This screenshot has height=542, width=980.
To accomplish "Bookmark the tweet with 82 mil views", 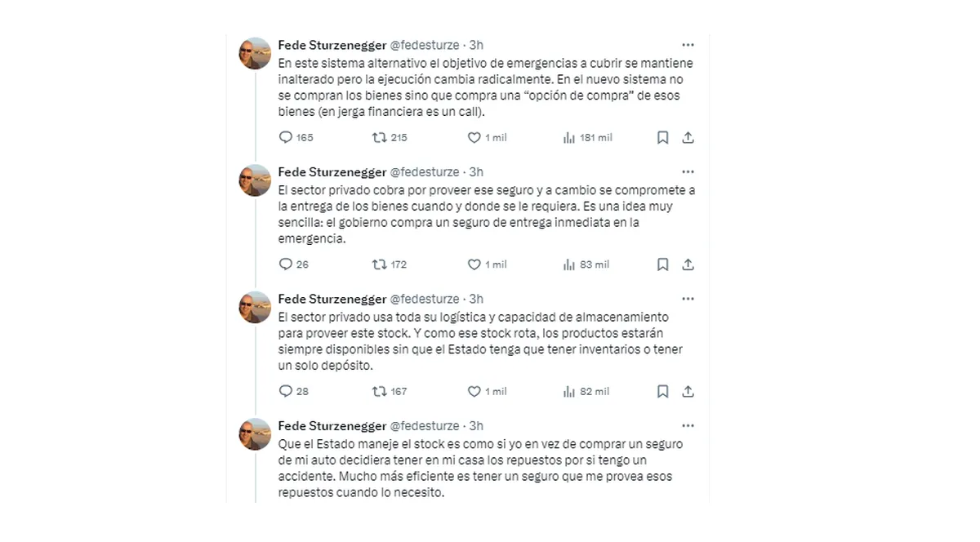I will (663, 392).
